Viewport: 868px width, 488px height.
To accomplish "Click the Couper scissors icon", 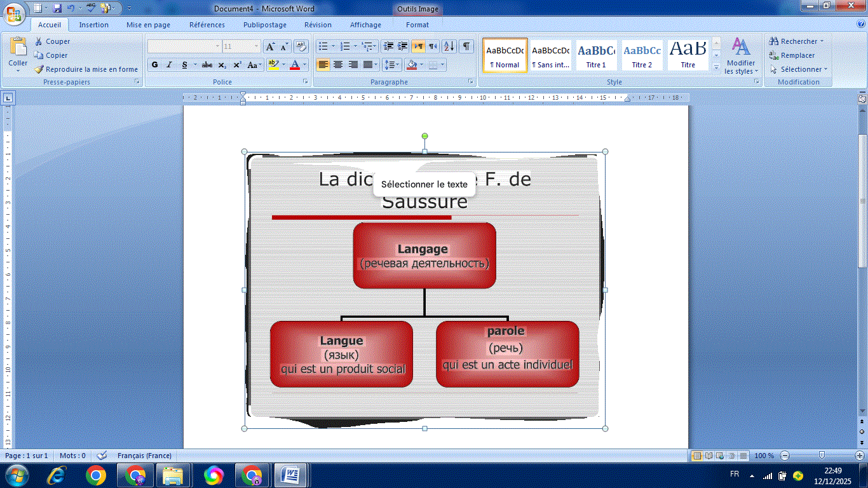I will 39,41.
